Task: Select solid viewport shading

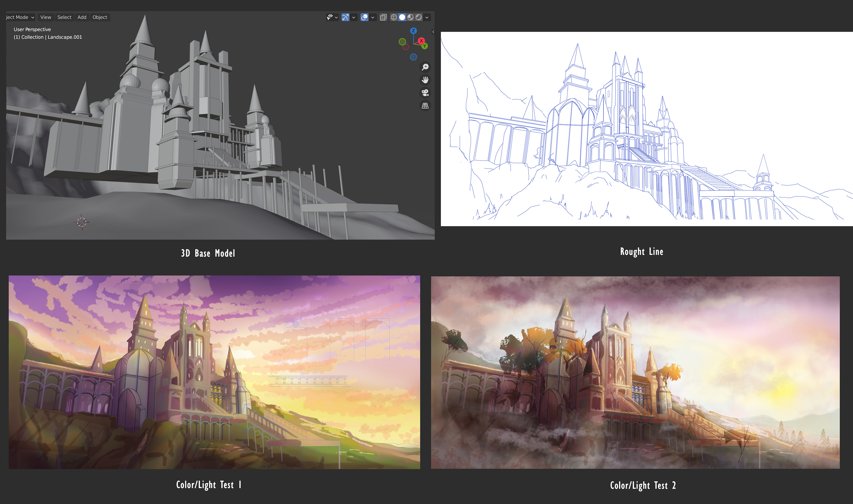Action: (402, 17)
